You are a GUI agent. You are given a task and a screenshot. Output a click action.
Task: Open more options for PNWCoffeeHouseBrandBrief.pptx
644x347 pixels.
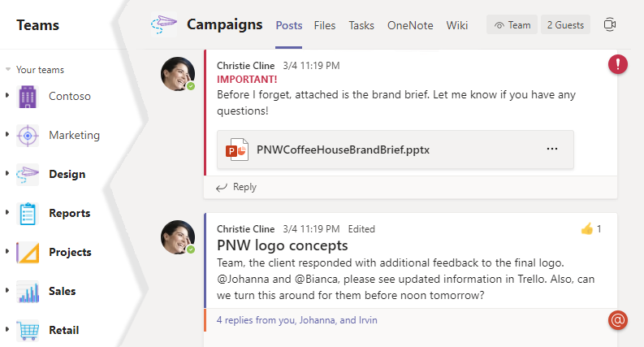click(x=552, y=150)
